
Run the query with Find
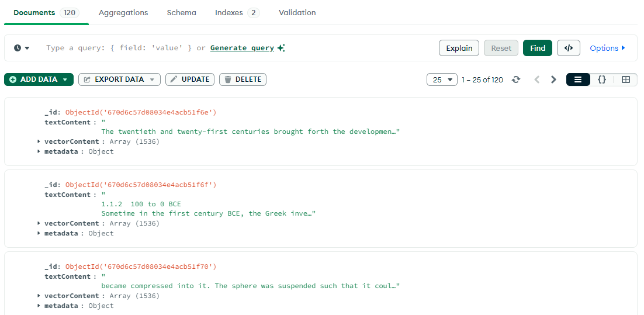pos(538,48)
